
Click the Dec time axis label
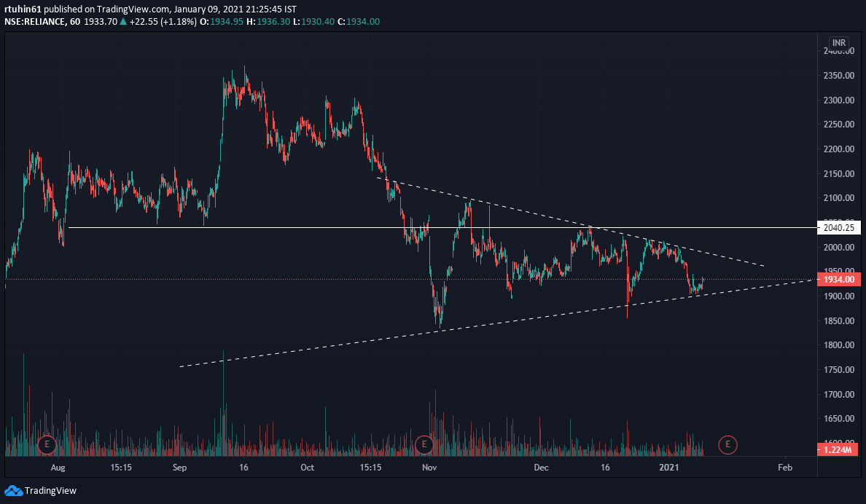(x=541, y=468)
